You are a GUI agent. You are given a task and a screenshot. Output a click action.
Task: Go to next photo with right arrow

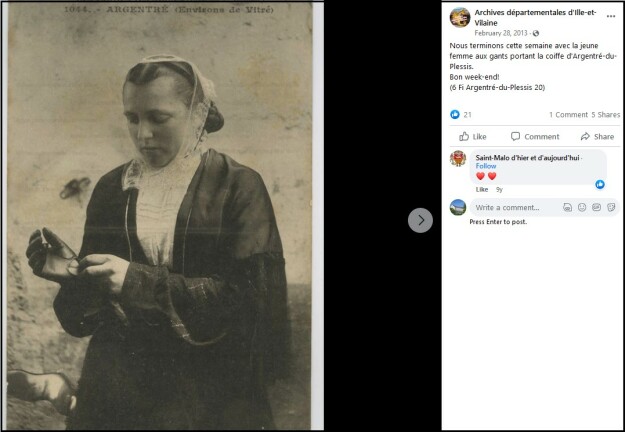420,220
